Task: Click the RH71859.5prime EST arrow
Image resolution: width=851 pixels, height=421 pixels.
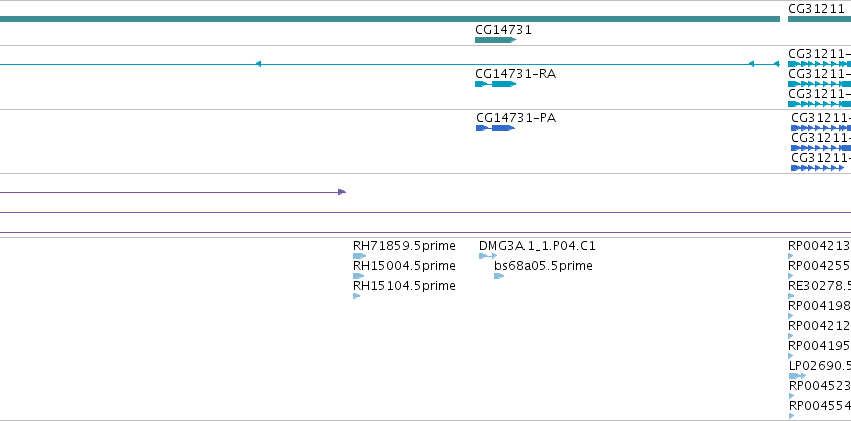Action: tap(359, 256)
